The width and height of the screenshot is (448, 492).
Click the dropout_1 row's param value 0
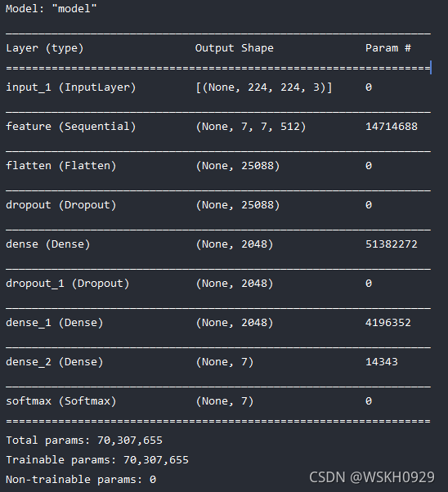pos(369,284)
